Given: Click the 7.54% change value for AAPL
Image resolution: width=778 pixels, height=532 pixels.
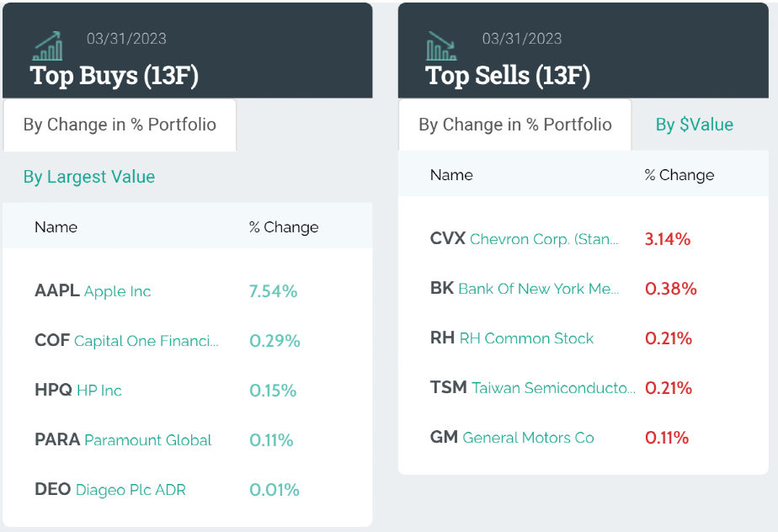Looking at the screenshot, I should [x=274, y=291].
